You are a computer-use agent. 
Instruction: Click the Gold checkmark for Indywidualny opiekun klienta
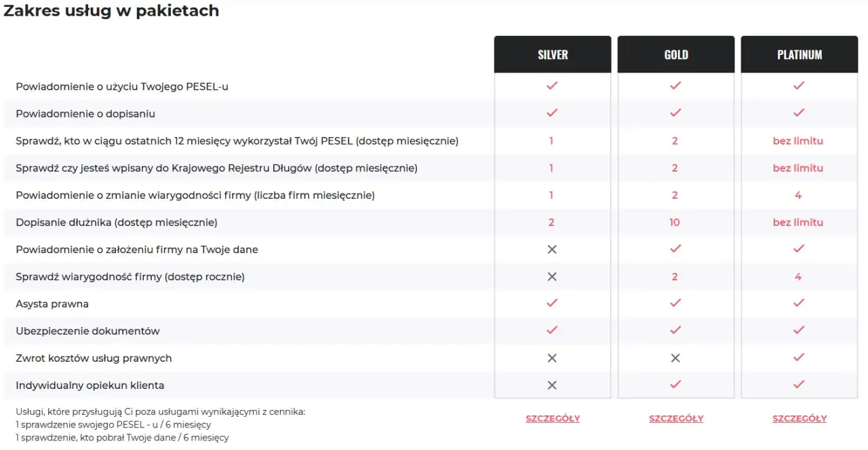675,385
